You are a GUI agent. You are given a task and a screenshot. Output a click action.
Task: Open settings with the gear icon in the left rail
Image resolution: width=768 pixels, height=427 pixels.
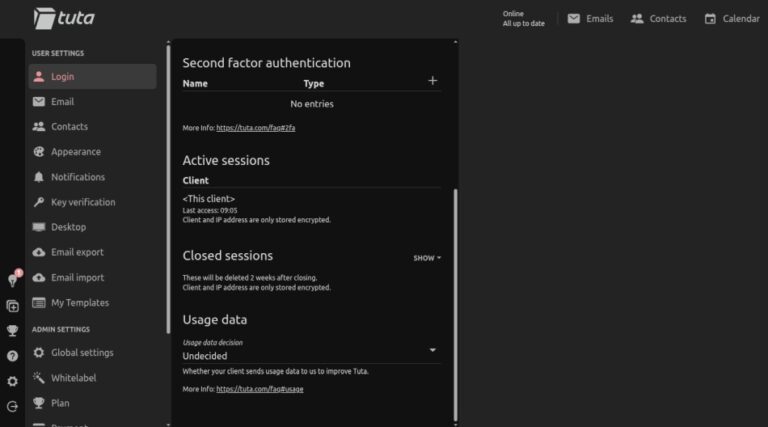[x=13, y=381]
